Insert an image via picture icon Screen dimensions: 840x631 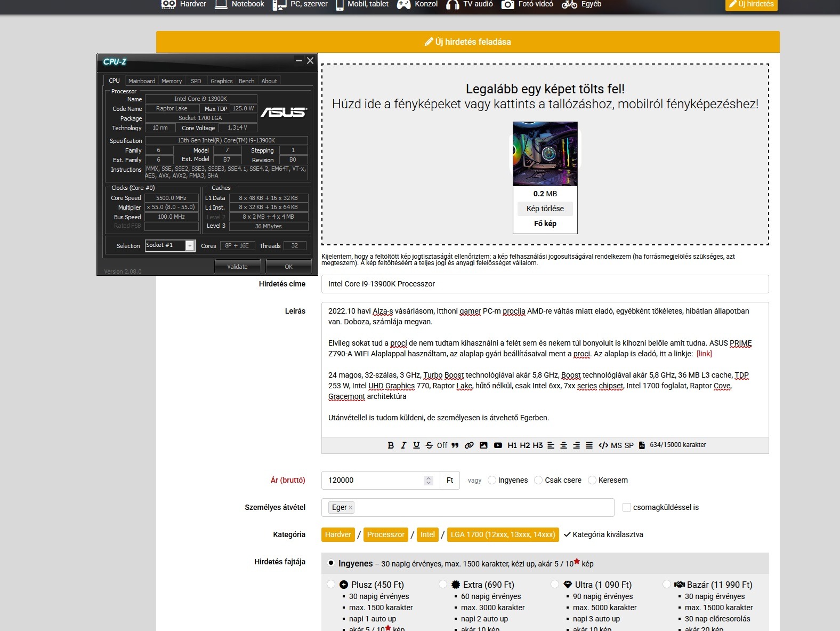coord(483,445)
